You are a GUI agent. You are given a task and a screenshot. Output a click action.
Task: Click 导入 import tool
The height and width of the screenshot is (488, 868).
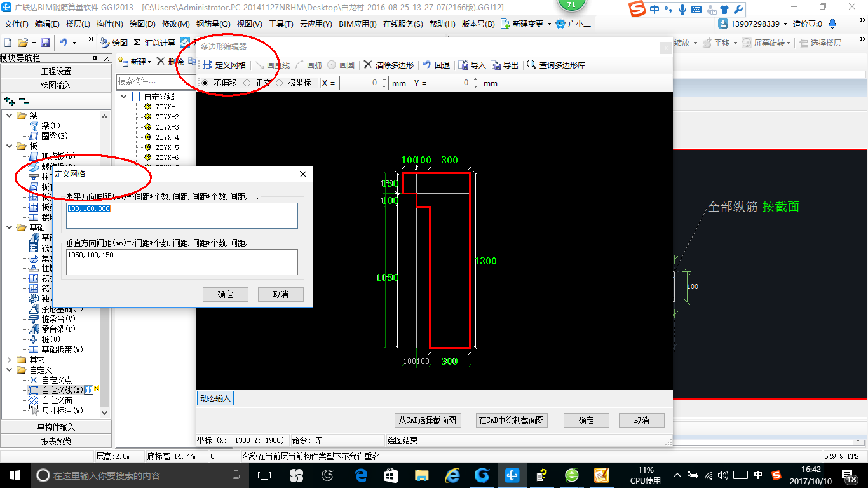(x=472, y=65)
